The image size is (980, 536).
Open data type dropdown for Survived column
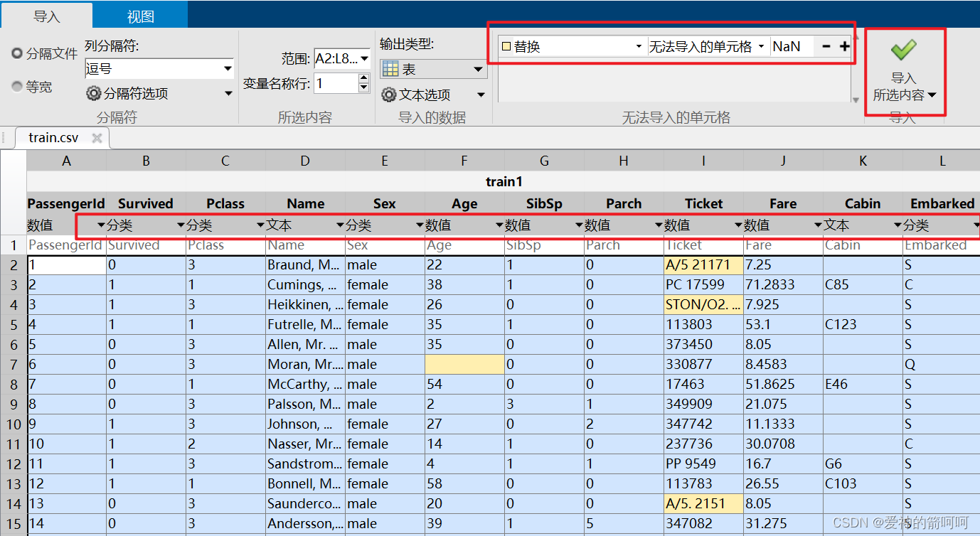coord(181,225)
